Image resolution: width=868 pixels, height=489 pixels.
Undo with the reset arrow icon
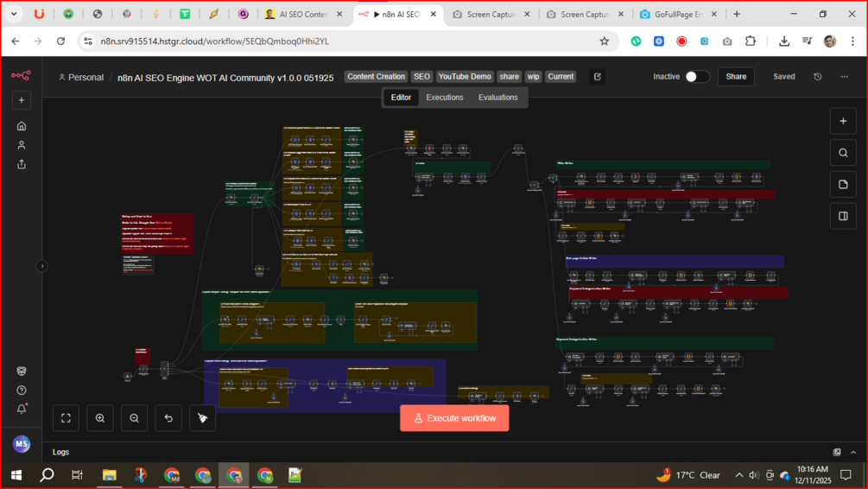[x=168, y=418]
